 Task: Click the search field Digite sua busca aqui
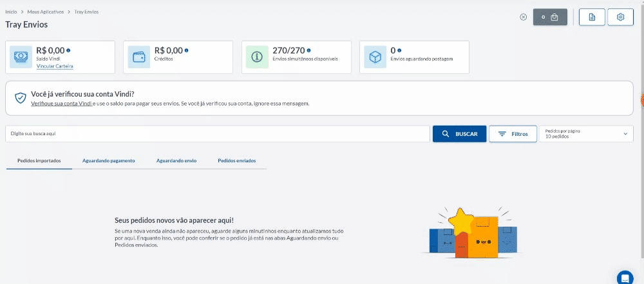pos(218,134)
